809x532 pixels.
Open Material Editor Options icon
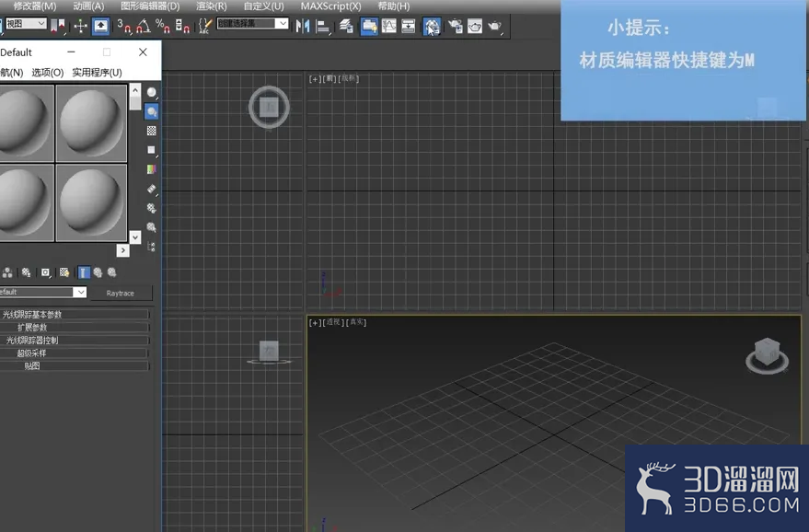[x=152, y=208]
